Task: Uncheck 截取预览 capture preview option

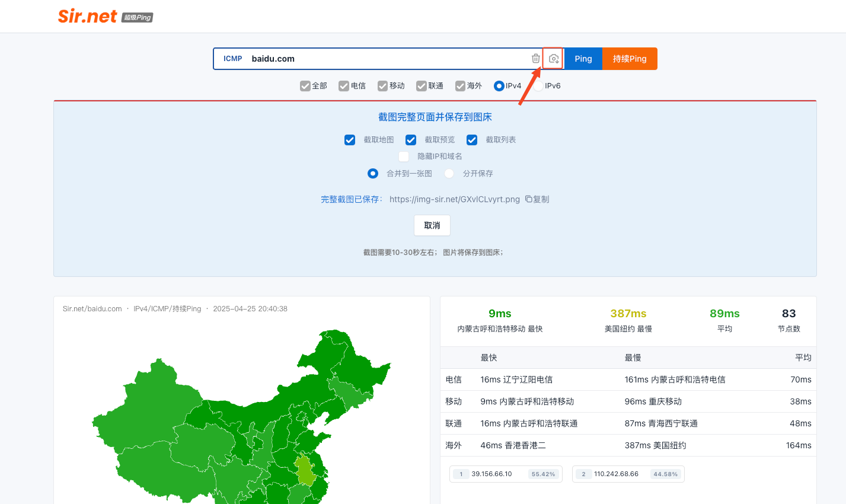Action: click(x=411, y=140)
